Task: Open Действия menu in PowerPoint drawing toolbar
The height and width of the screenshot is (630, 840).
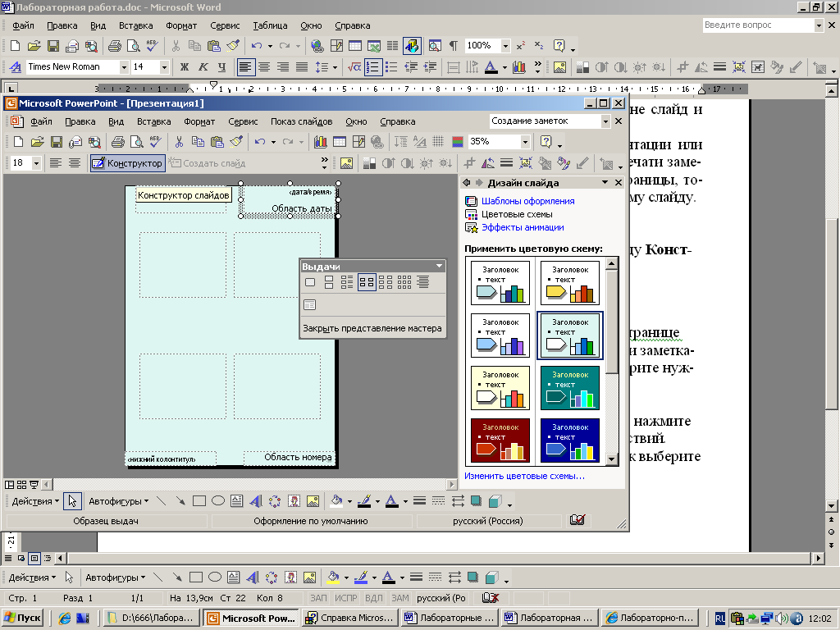Action: 35,501
